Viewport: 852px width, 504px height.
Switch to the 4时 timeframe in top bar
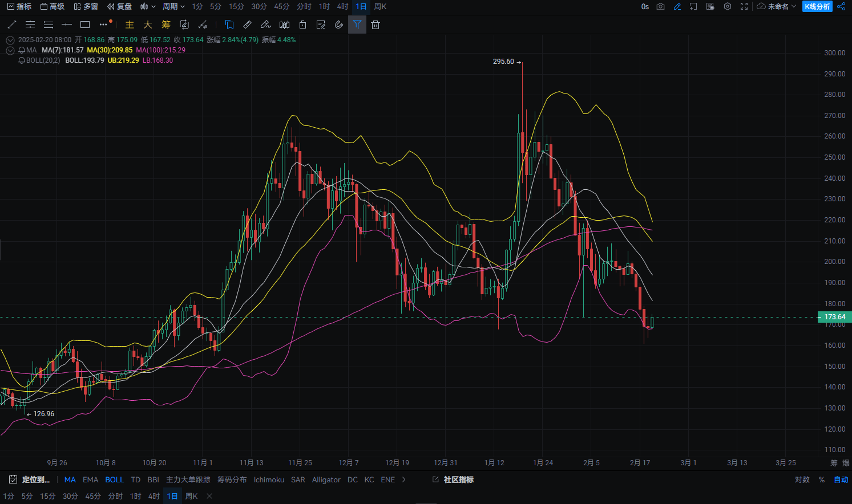[x=342, y=6]
